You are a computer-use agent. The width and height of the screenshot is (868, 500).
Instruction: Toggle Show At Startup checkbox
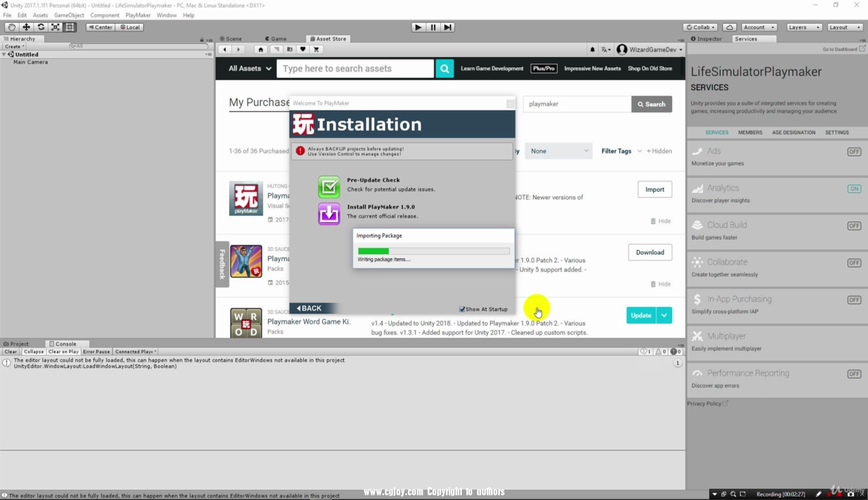point(462,309)
